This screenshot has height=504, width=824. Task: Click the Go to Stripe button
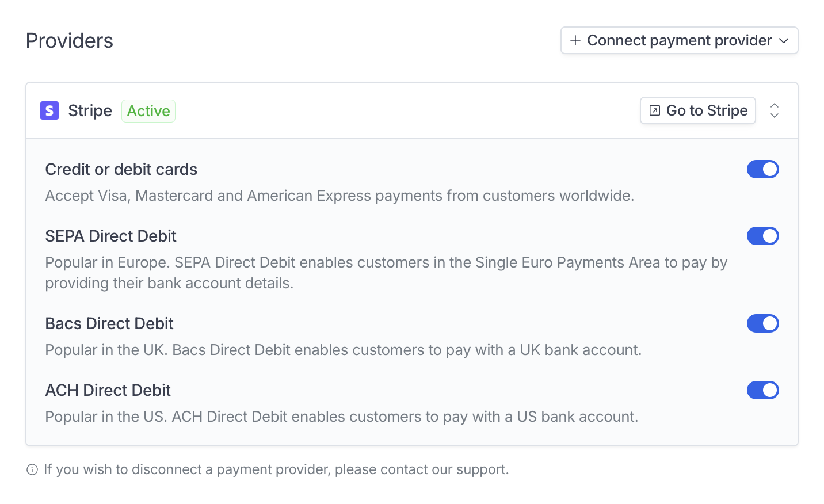698,110
